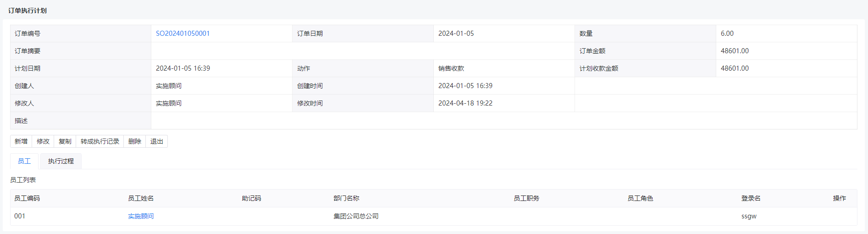Switch to the 员工 tab
This screenshot has width=868, height=234.
[x=24, y=161]
